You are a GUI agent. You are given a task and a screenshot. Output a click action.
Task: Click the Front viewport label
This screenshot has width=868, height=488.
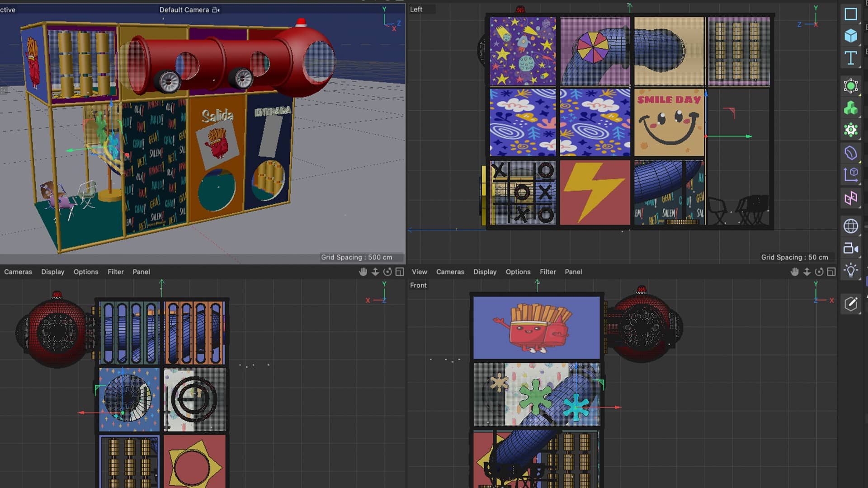(419, 285)
